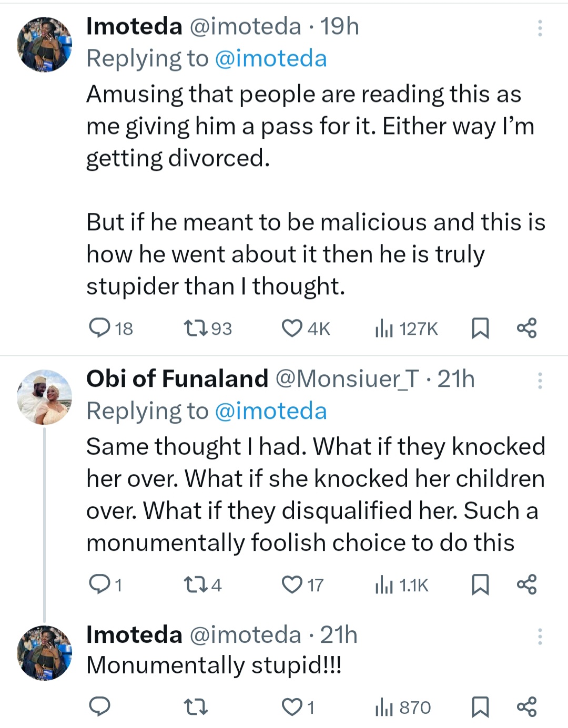Viewport: 568px width, 728px height.
Task: Reply to Obi of Funaland's tweet
Action: tap(99, 584)
